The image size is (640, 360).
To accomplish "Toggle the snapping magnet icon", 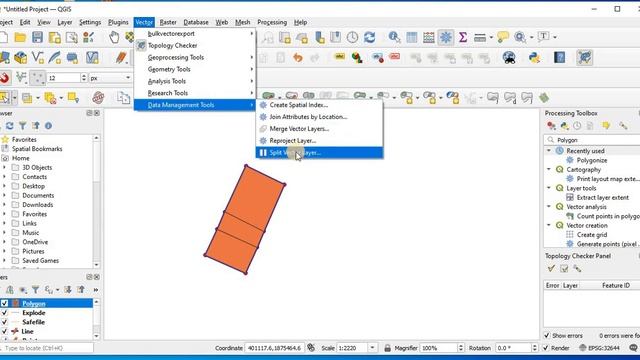I will 4,78.
